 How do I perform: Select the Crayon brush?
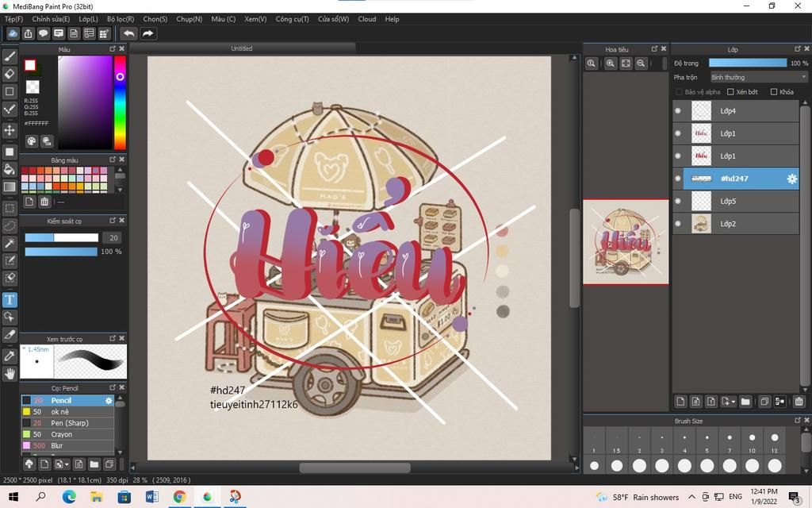click(x=67, y=434)
